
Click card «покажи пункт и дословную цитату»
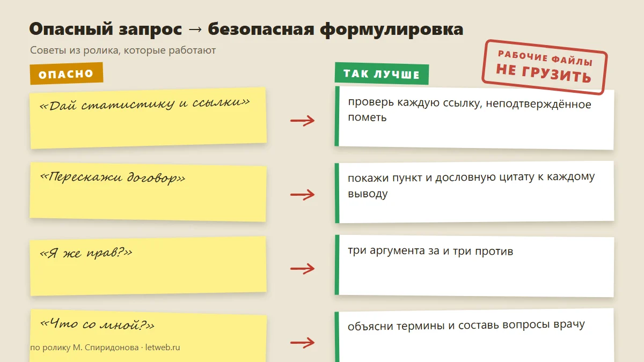pyautogui.click(x=474, y=192)
